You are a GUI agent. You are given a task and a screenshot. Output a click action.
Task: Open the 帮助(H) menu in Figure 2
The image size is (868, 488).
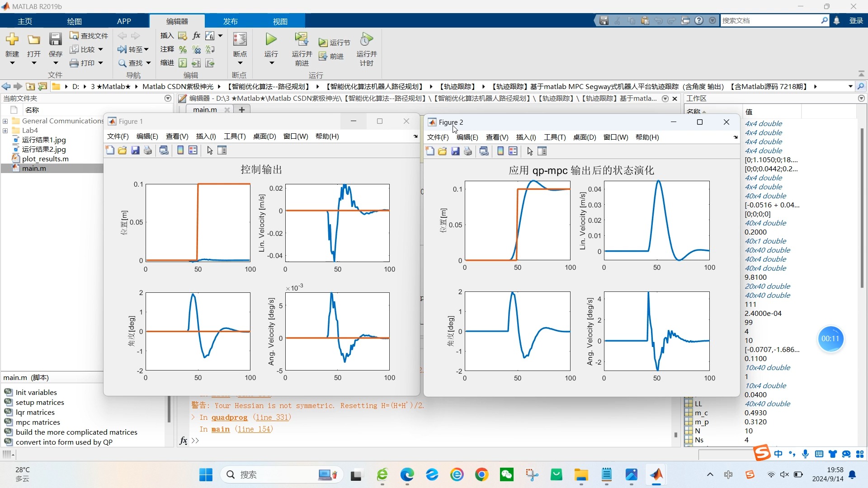[647, 137]
